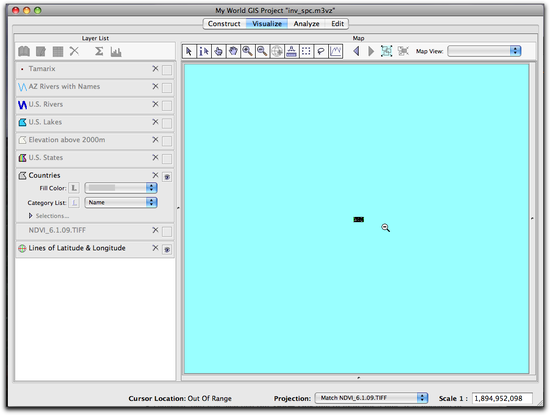This screenshot has width=550, height=415.
Task: Remove the U.S. Lakes layer
Action: [x=155, y=122]
